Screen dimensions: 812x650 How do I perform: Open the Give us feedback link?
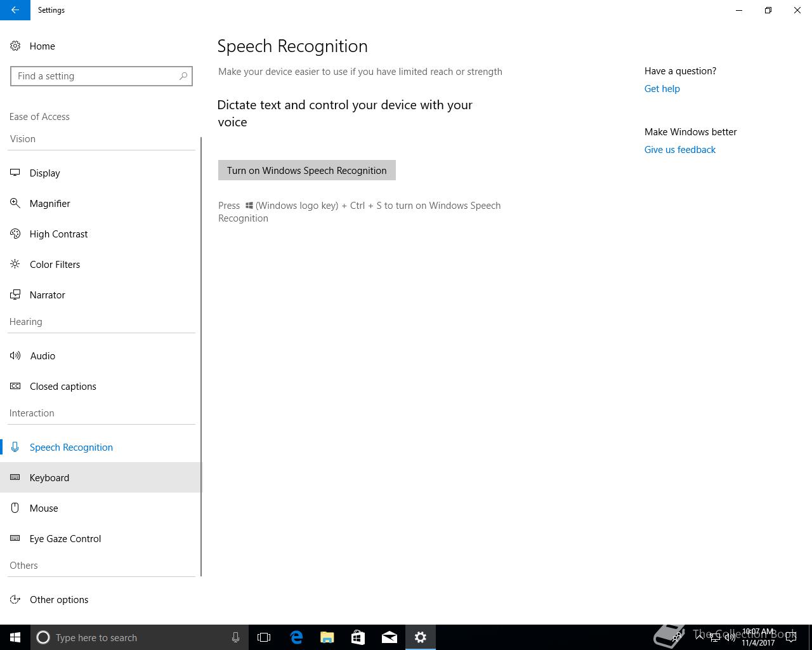[680, 150]
